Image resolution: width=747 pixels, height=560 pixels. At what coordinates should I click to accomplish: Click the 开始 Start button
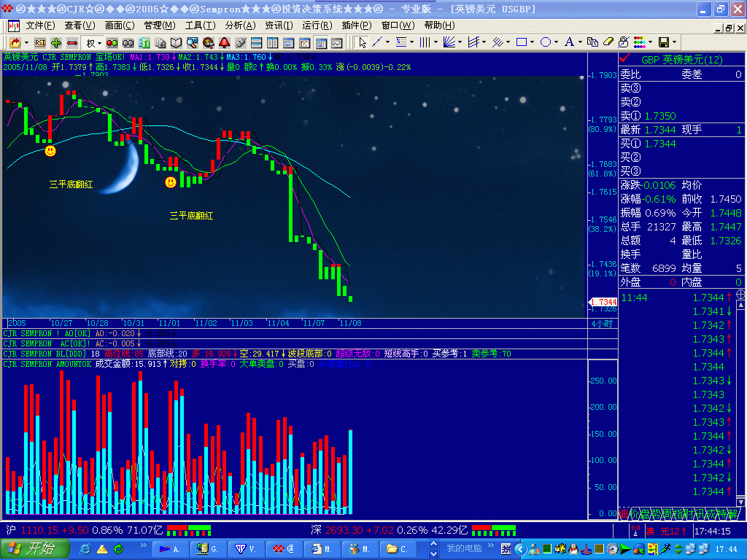[35, 549]
